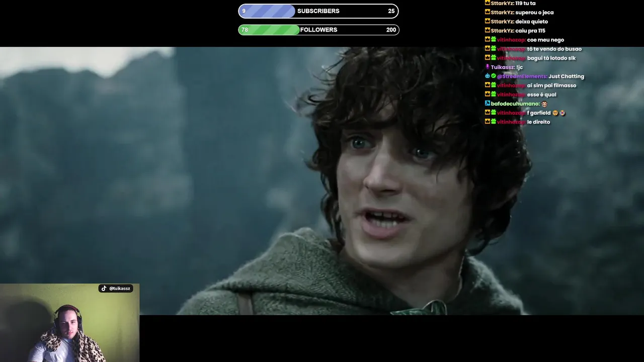Click the bafodecuhumano username in chat

click(x=515, y=104)
